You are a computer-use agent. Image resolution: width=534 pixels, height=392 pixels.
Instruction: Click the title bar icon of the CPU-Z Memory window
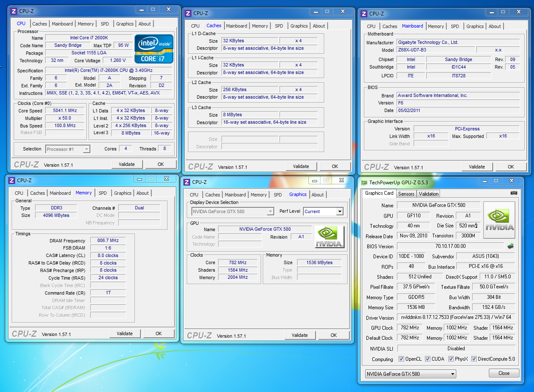tap(11, 181)
